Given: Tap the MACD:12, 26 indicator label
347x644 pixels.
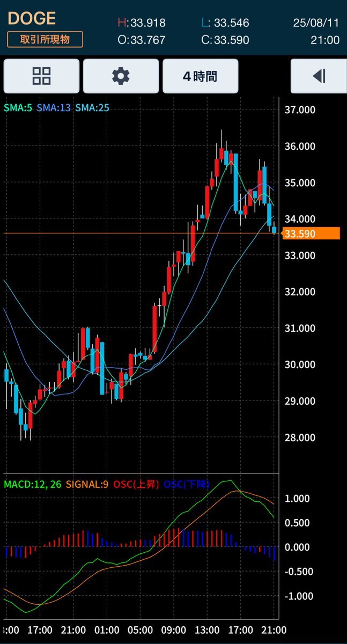Looking at the screenshot, I should [x=33, y=484].
